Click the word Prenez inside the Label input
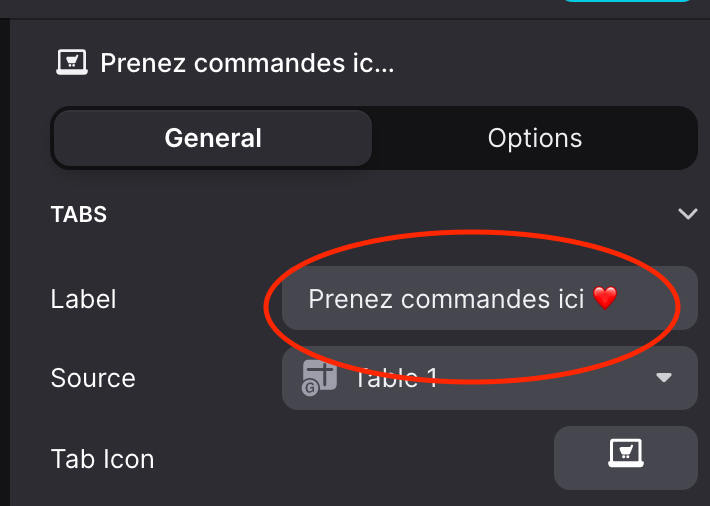The height and width of the screenshot is (506, 710). pos(350,299)
